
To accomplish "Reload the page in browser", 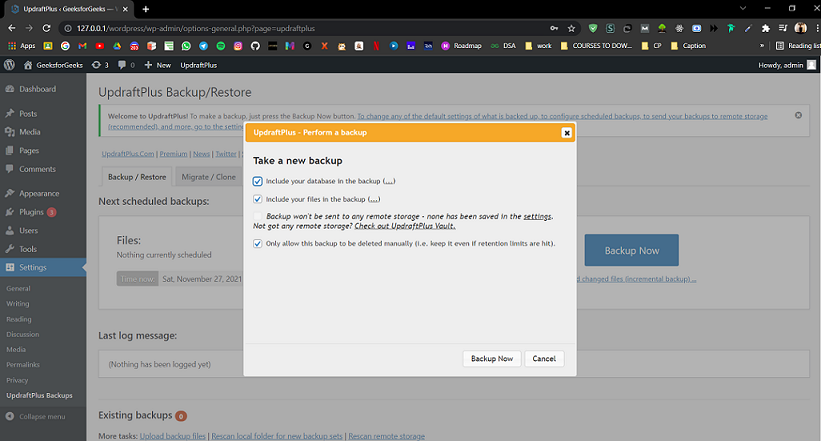I will (x=46, y=28).
